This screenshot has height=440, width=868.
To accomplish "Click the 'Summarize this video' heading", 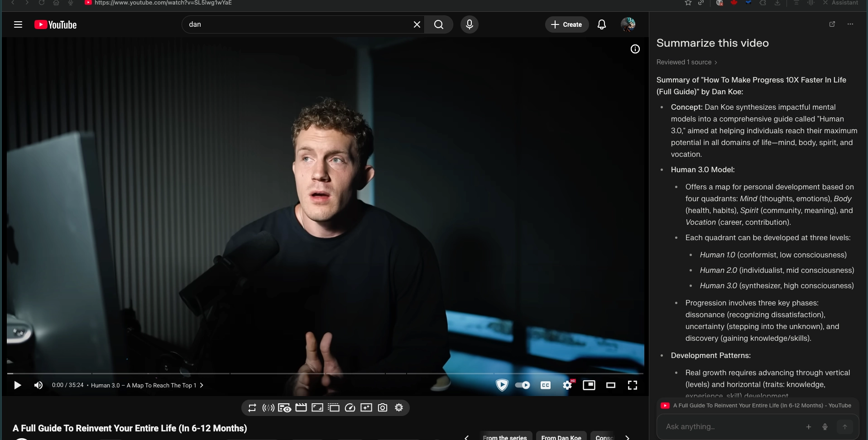I will point(713,43).
